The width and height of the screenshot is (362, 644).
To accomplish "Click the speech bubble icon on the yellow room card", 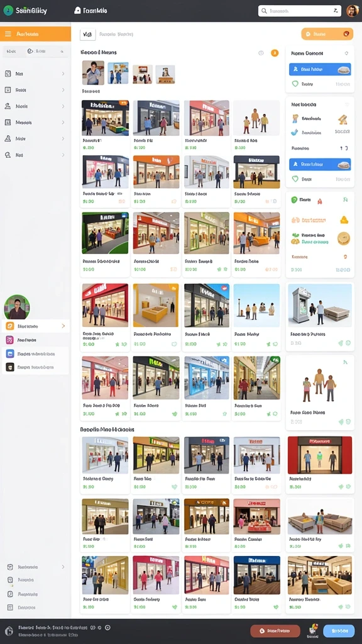I will pyautogui.click(x=174, y=344).
